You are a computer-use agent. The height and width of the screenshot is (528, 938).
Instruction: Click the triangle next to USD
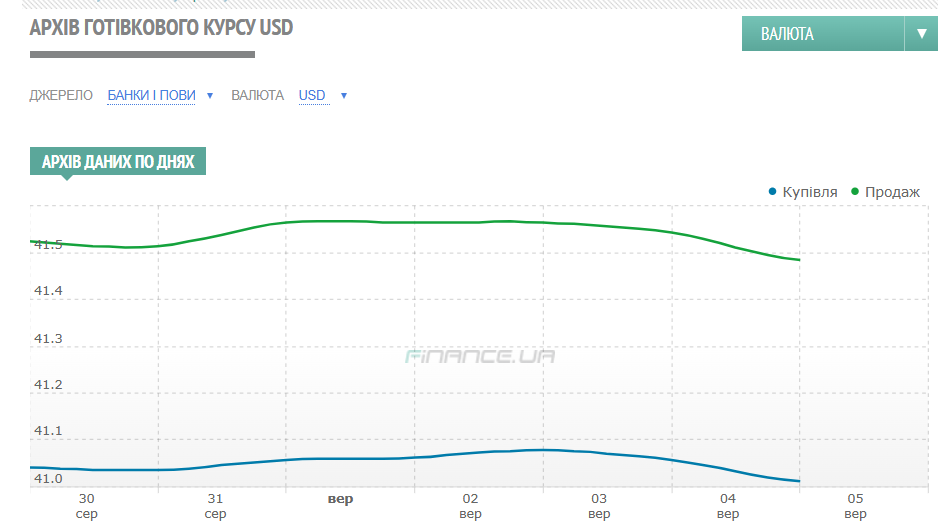tap(344, 96)
